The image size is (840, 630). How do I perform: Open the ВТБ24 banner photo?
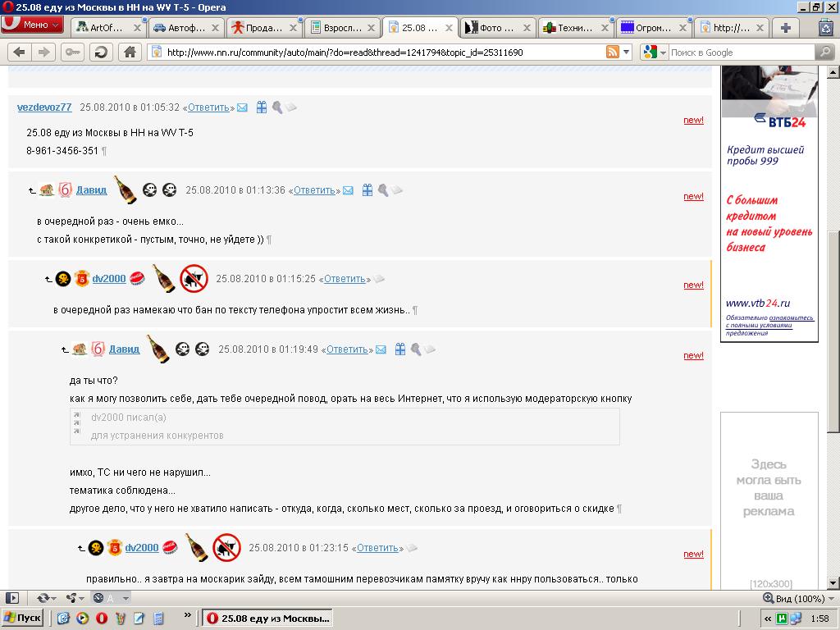769,91
